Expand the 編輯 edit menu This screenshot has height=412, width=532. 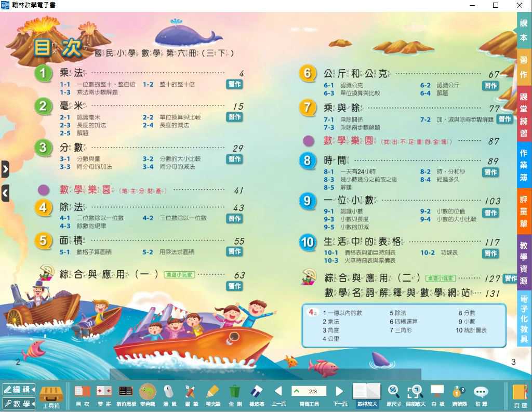19,389
